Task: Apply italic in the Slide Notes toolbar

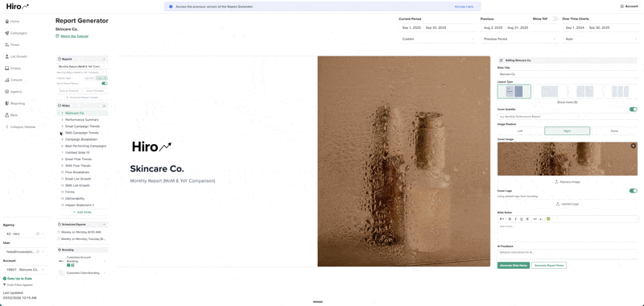Action: tap(515, 219)
